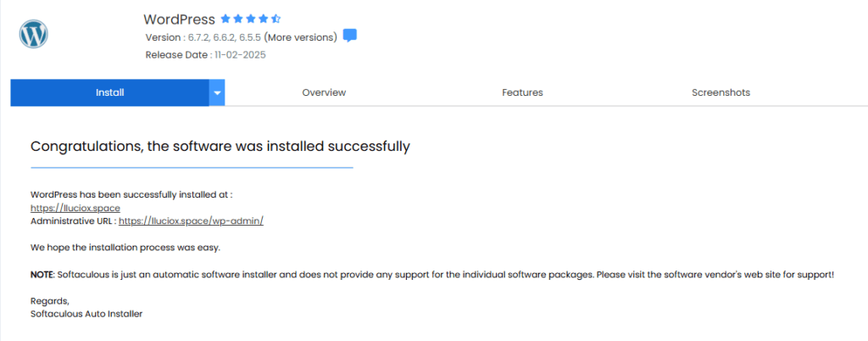Select the Install tab
Image resolution: width=868 pixels, height=341 pixels.
pyautogui.click(x=109, y=92)
